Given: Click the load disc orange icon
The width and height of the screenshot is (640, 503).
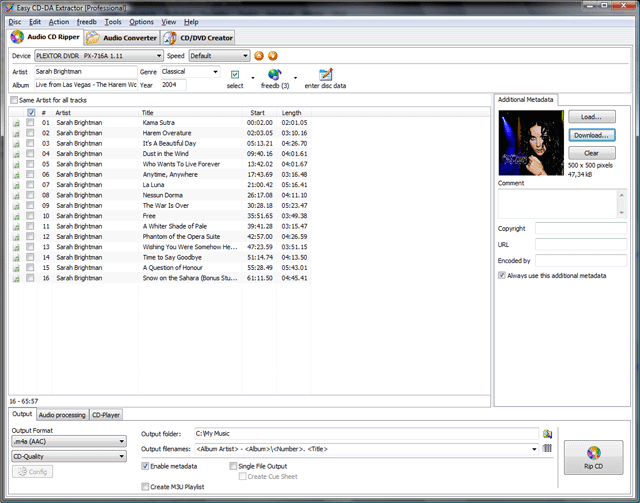Looking at the screenshot, I should click(x=273, y=56).
